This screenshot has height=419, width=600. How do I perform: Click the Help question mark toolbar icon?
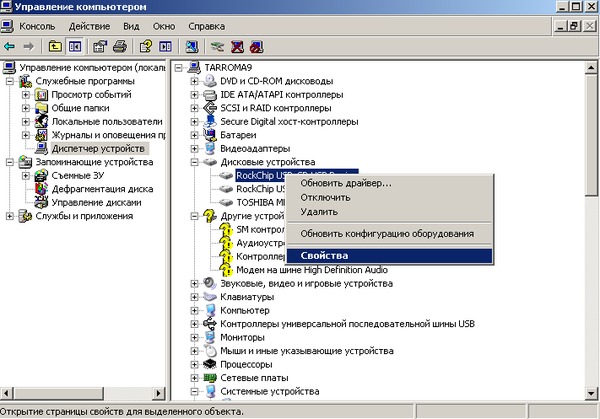146,46
